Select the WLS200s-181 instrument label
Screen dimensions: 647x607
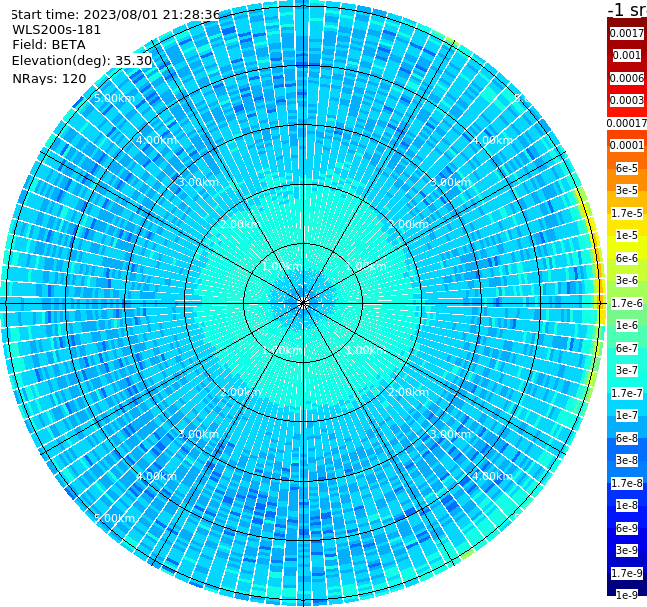point(57,30)
